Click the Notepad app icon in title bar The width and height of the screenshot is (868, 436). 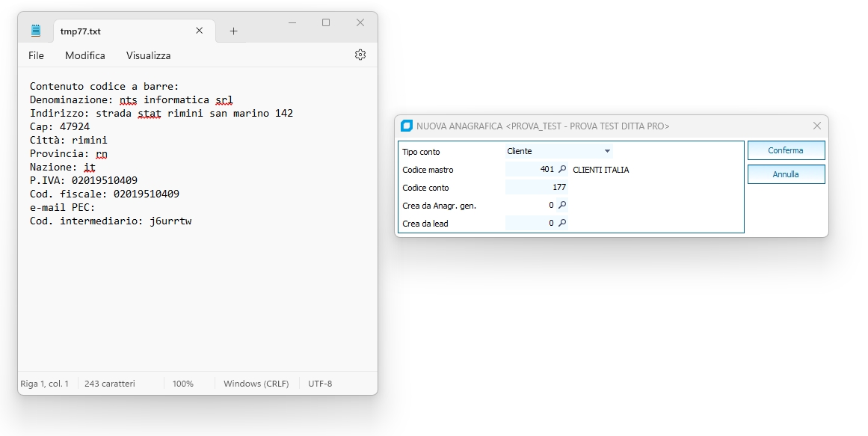click(36, 31)
